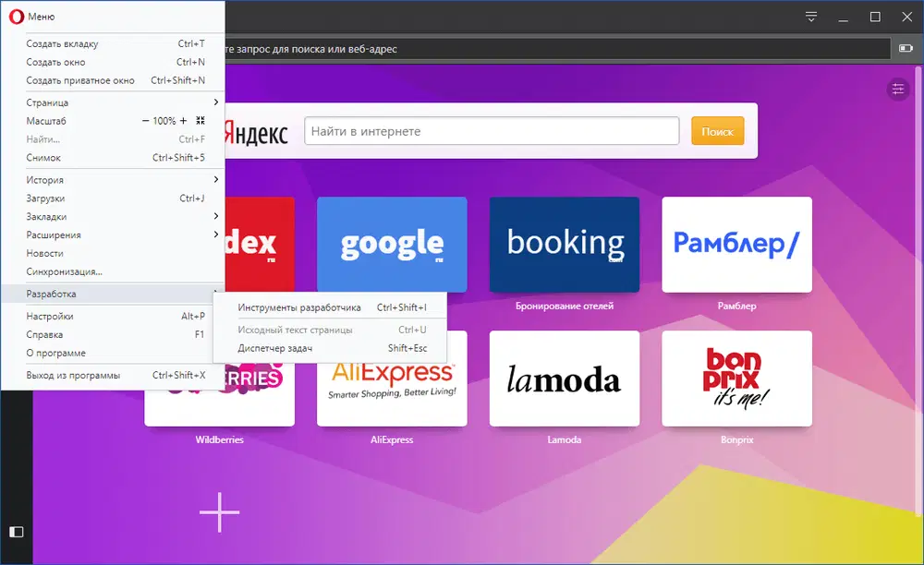Viewport: 924px width, 565px height.
Task: Open the Wildberries speed dial tile
Action: [x=219, y=407]
